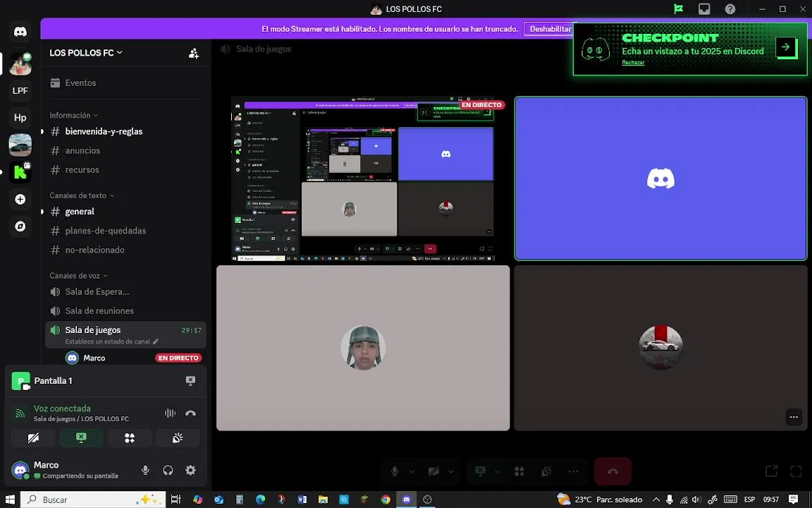Viewport: 812px width, 508px height.
Task: Open the car-picture server icon
Action: tap(20, 145)
